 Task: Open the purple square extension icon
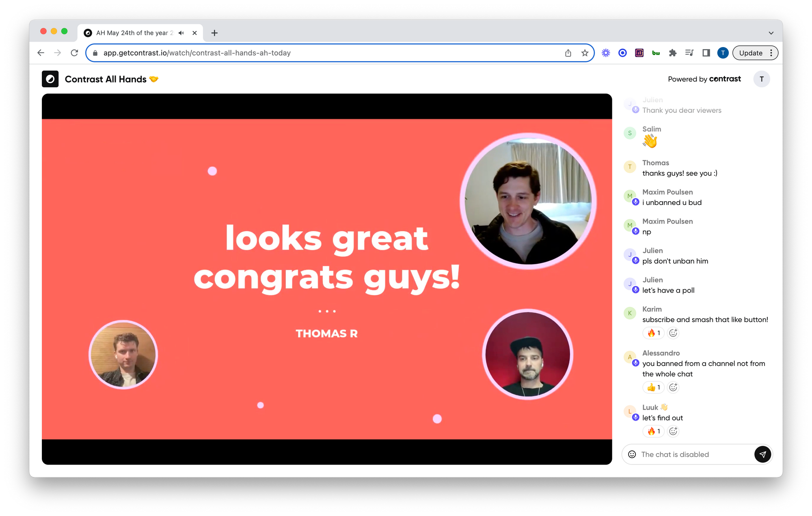click(x=639, y=53)
